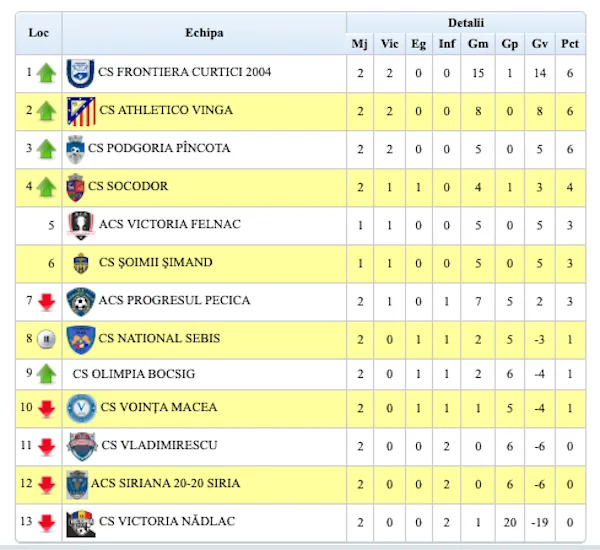Open the CS FRONTIERA CURTICI 2004 team link
This screenshot has height=550, width=600.
point(185,72)
